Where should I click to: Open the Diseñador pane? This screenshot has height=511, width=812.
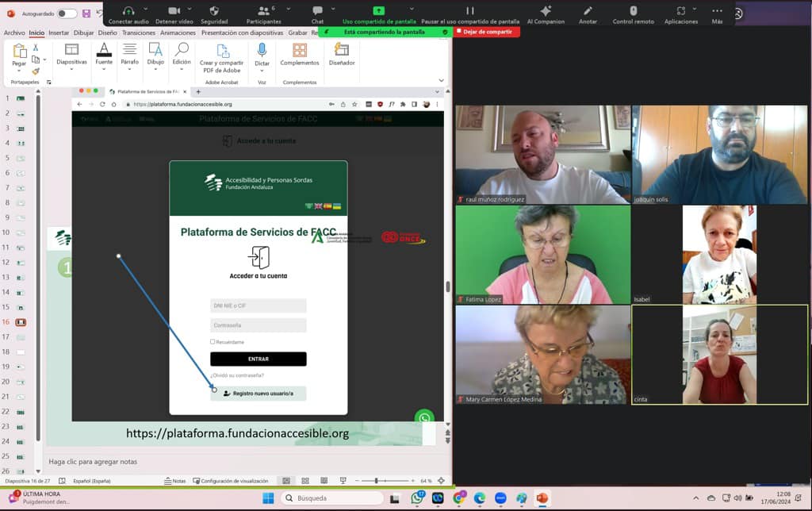point(342,55)
